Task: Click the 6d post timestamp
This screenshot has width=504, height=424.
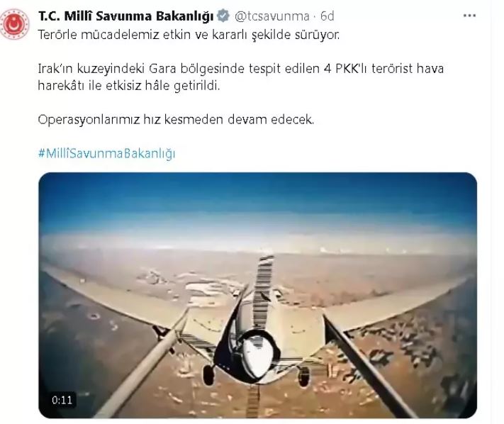Action: click(327, 16)
